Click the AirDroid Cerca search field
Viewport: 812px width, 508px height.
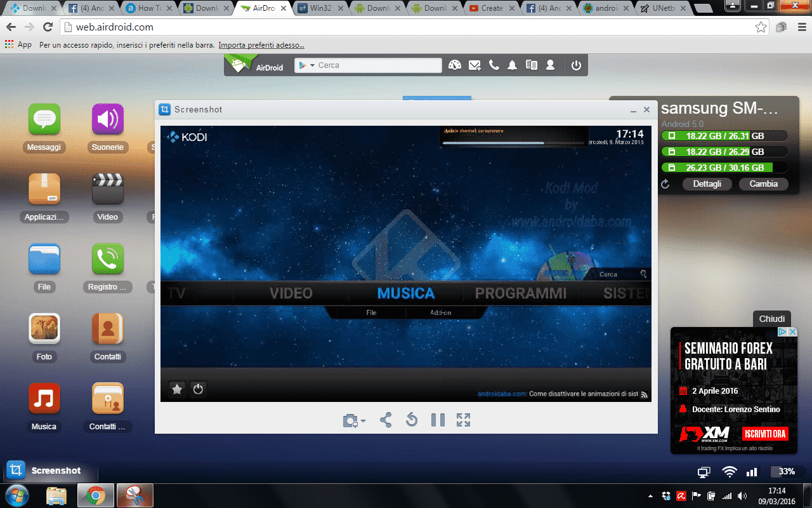click(x=368, y=65)
